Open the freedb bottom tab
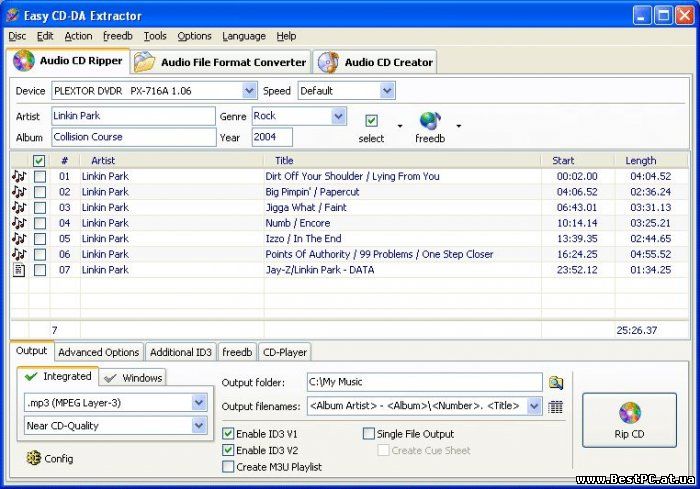 (x=237, y=352)
